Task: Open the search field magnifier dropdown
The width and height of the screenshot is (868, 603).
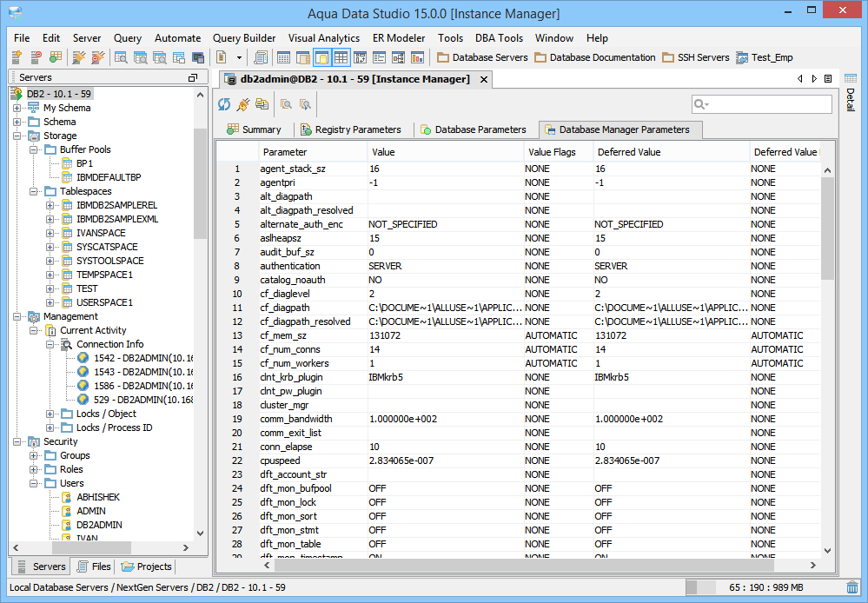Action: point(702,104)
